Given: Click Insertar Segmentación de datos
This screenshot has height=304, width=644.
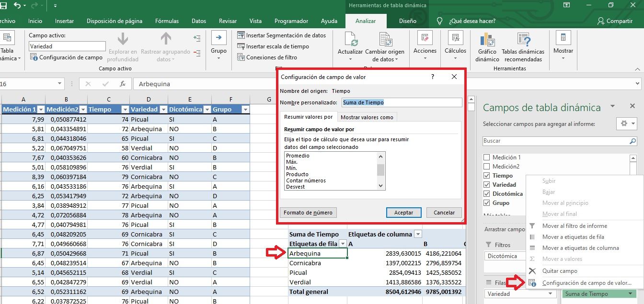Looking at the screenshot, I should tap(282, 35).
